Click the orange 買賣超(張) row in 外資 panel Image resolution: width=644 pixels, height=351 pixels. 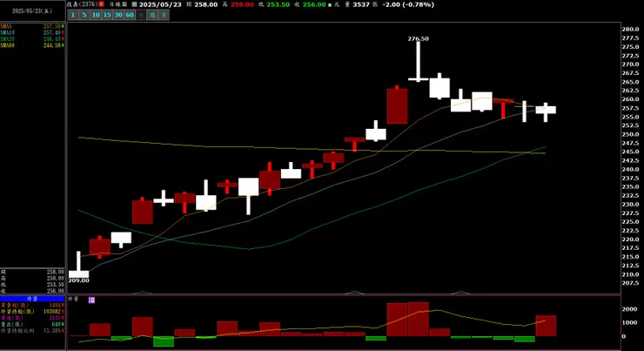click(32, 306)
